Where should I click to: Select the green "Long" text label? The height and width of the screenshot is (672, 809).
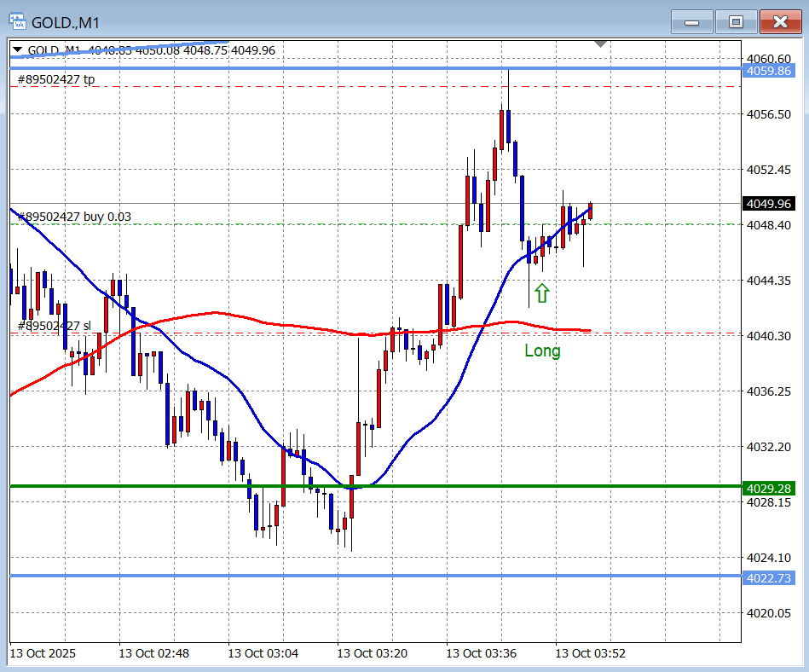coord(542,350)
